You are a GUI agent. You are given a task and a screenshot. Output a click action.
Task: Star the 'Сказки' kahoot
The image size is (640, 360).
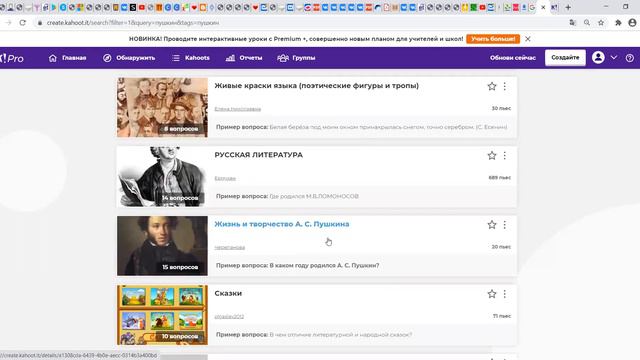[492, 294]
